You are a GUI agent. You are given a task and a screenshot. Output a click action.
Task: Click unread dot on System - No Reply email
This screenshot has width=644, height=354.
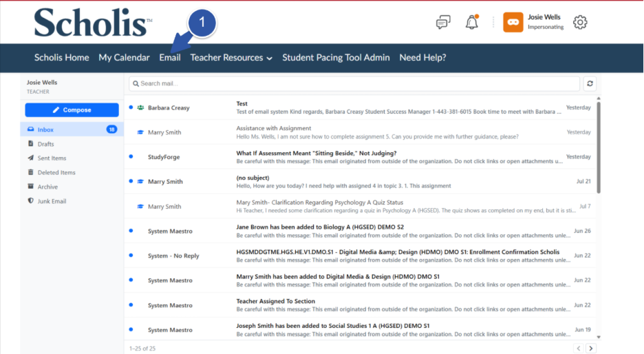(x=131, y=255)
